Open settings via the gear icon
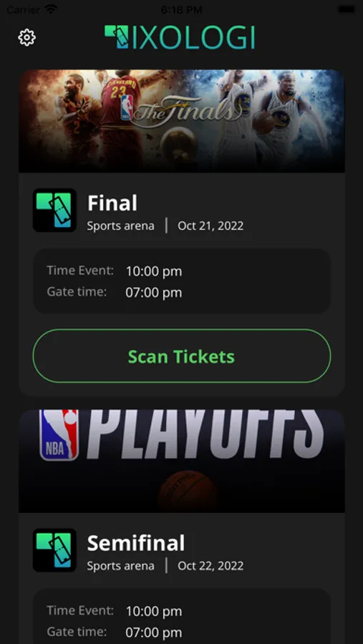The width and height of the screenshot is (363, 644). 26,38
